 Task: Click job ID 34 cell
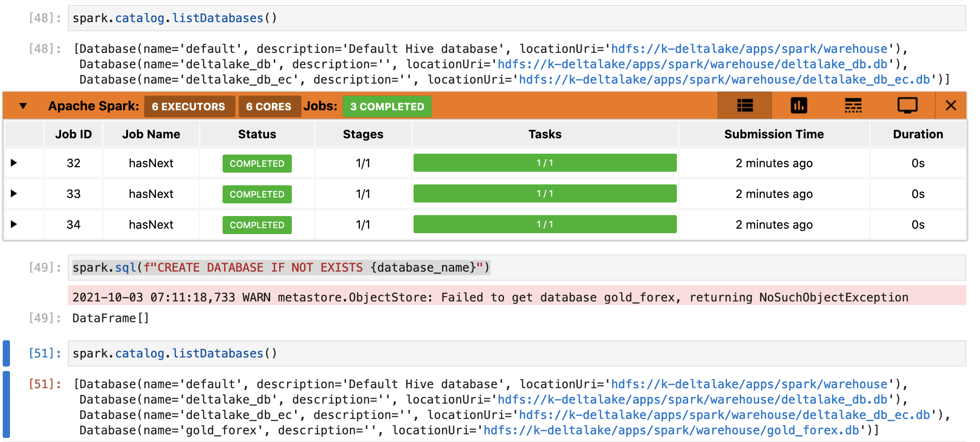point(74,225)
